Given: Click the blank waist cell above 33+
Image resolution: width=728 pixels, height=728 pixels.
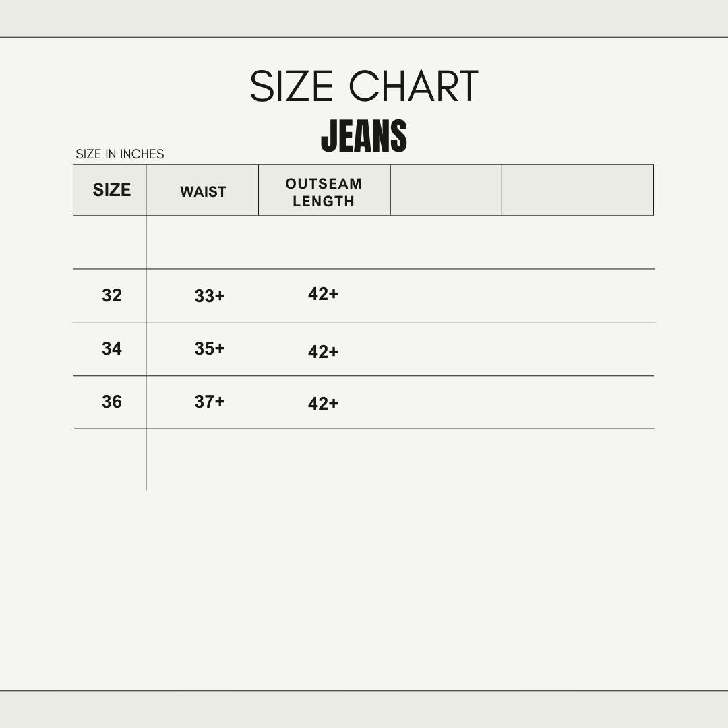Looking at the screenshot, I should tap(202, 243).
